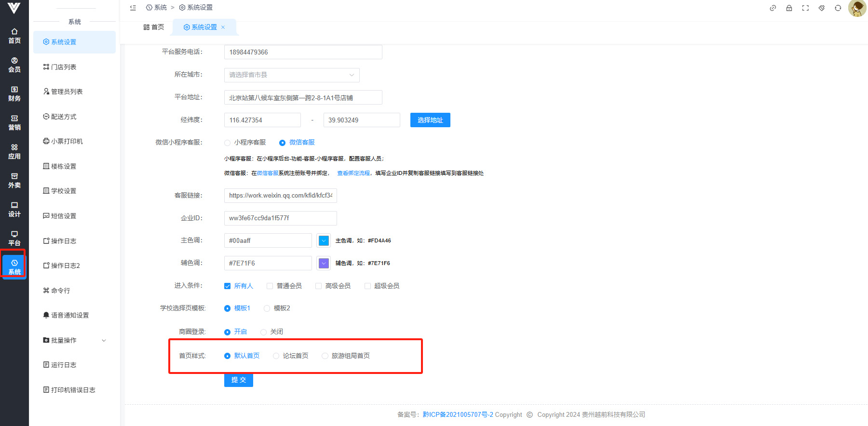Click the lock screen icon in top bar
This screenshot has height=426, width=868.
pyautogui.click(x=789, y=8)
